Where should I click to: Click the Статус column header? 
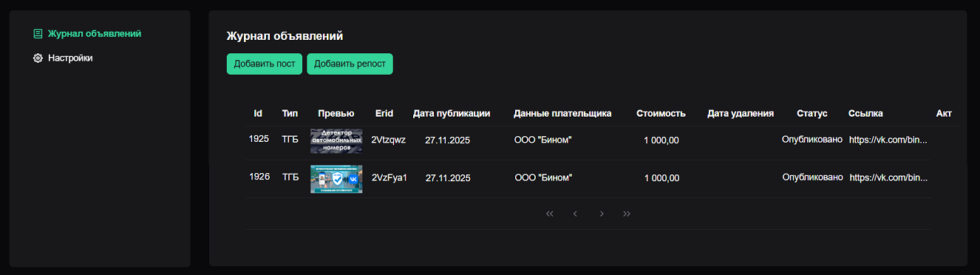coord(812,113)
